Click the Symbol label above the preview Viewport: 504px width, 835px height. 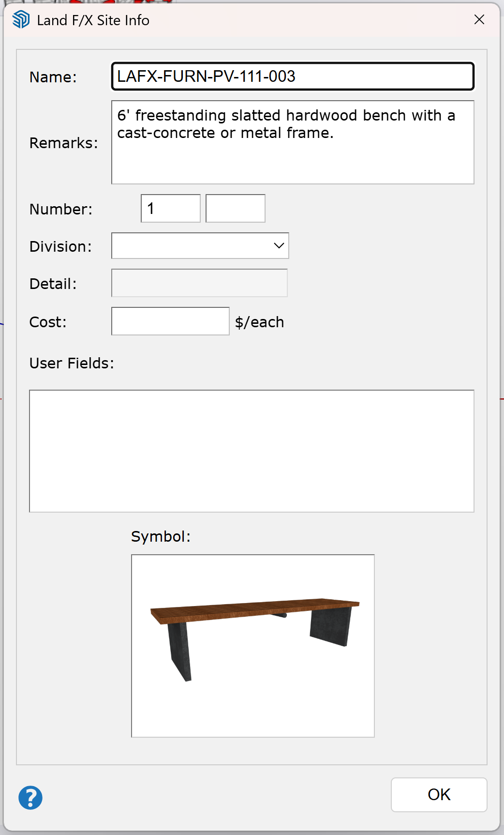click(161, 537)
